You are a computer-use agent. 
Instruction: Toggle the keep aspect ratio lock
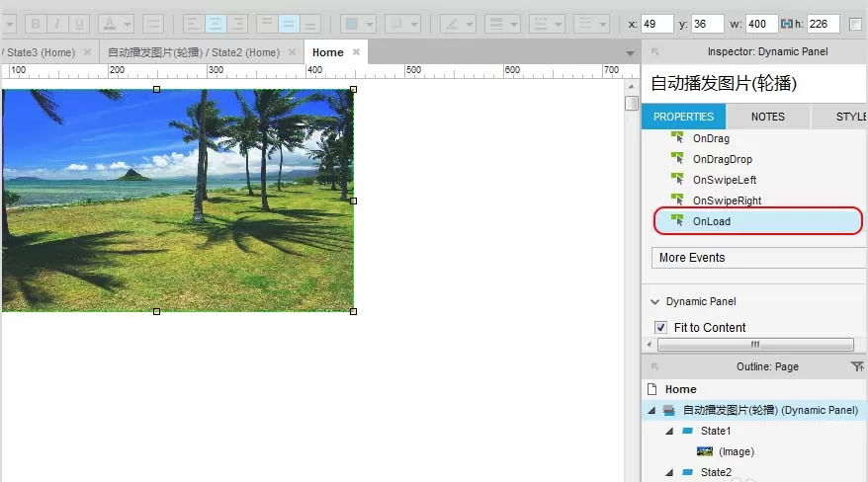(x=786, y=24)
